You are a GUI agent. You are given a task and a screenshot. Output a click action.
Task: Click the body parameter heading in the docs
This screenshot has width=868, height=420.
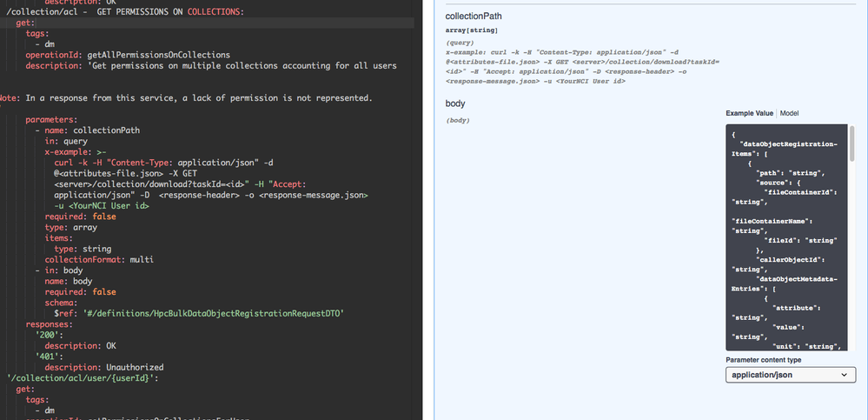click(x=455, y=103)
